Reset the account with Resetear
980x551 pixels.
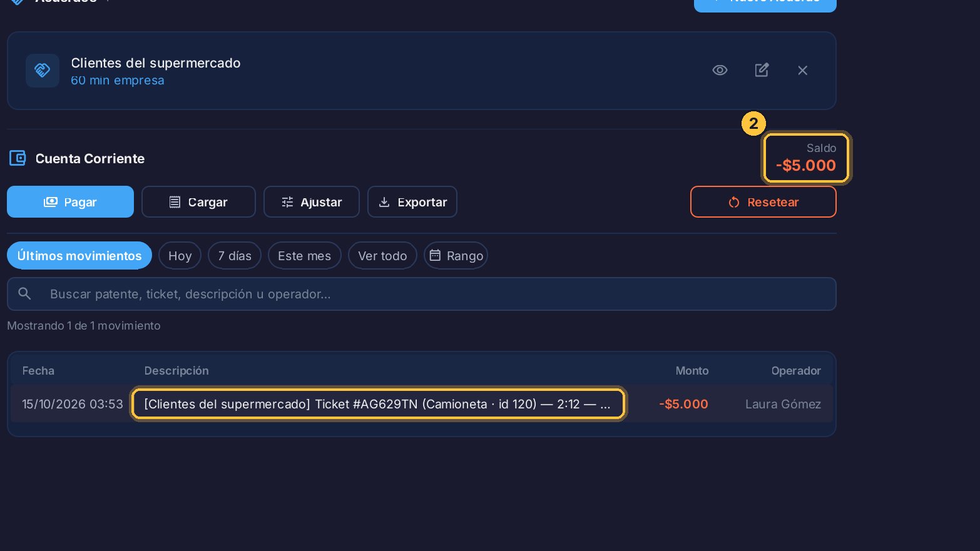click(x=763, y=202)
